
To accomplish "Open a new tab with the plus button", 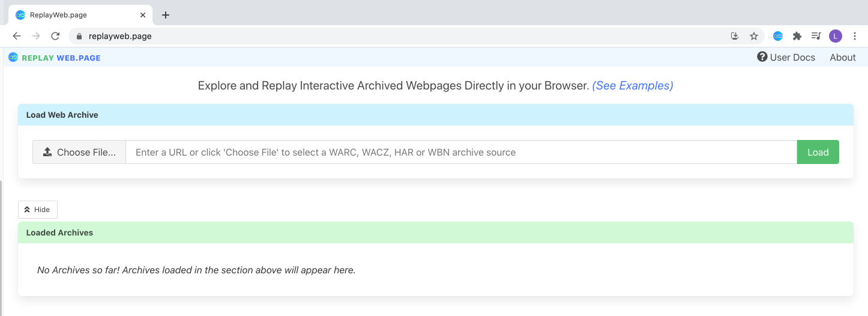I will point(166,15).
